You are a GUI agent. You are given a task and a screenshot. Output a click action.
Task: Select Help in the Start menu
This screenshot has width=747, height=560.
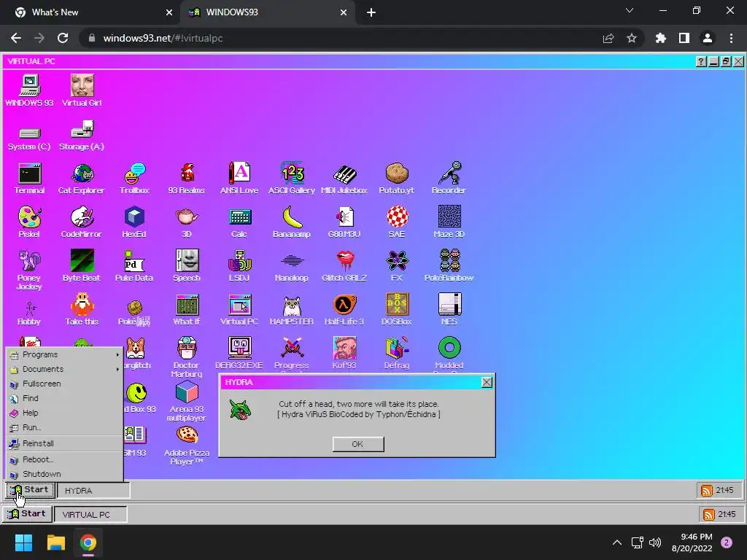[64, 413]
